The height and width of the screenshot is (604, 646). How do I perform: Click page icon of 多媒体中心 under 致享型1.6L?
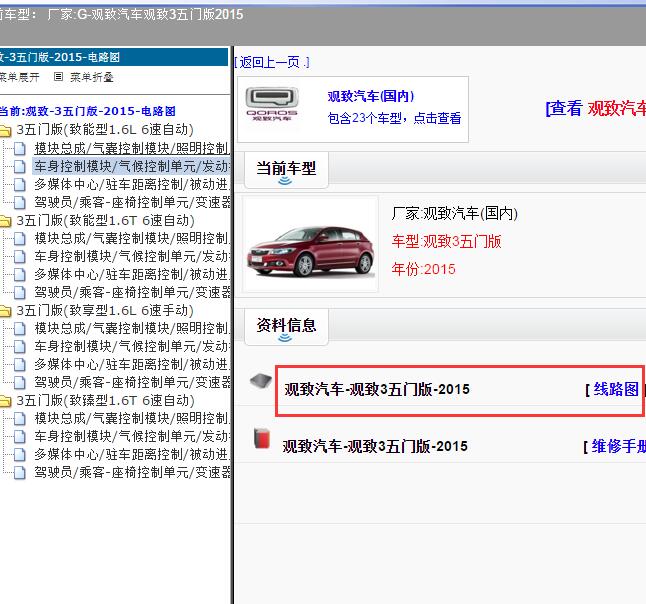[19, 365]
